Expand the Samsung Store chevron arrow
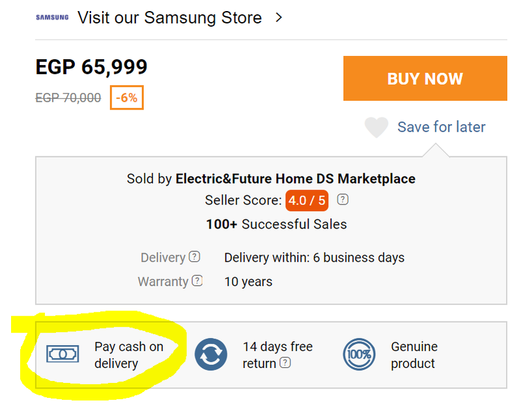 pyautogui.click(x=279, y=18)
